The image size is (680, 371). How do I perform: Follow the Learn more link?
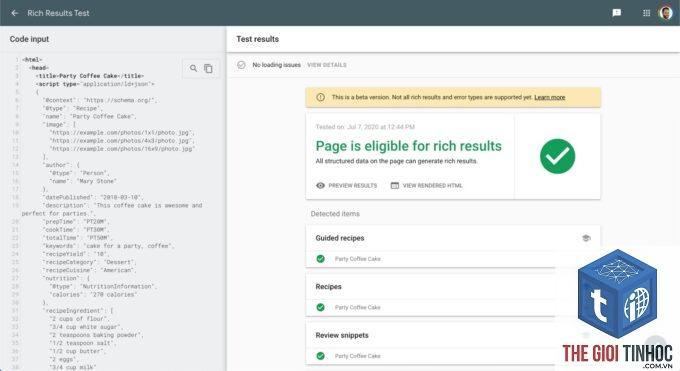549,97
